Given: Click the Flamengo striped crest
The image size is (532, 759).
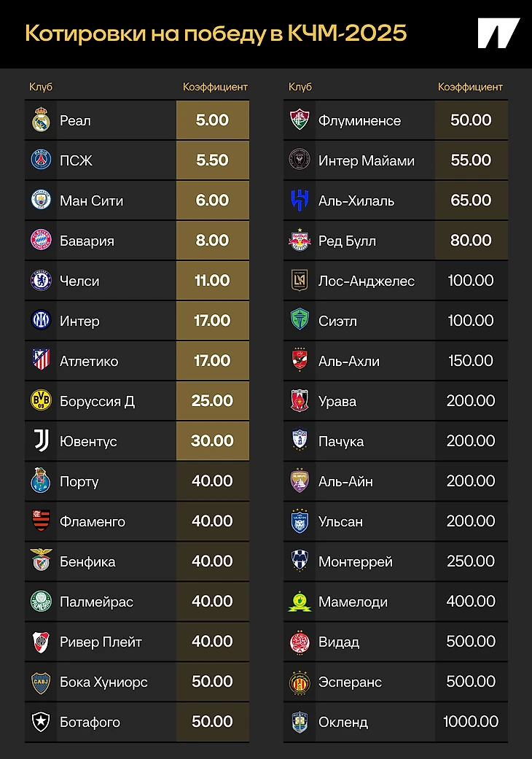Looking at the screenshot, I should 41,521.
